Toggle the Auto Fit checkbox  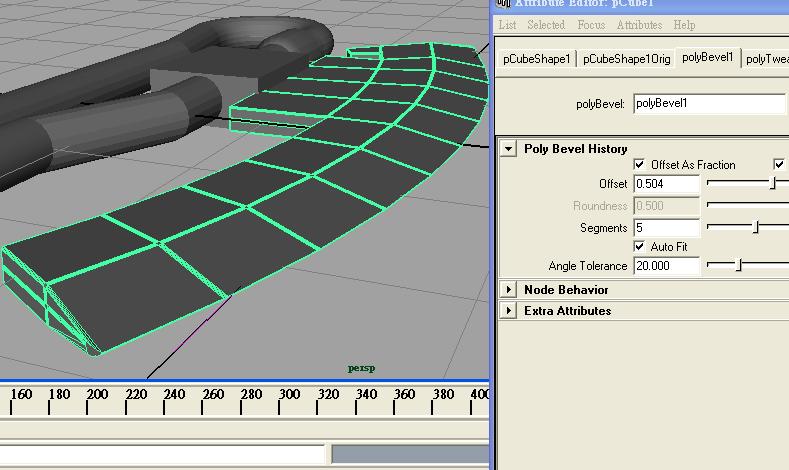pos(639,247)
